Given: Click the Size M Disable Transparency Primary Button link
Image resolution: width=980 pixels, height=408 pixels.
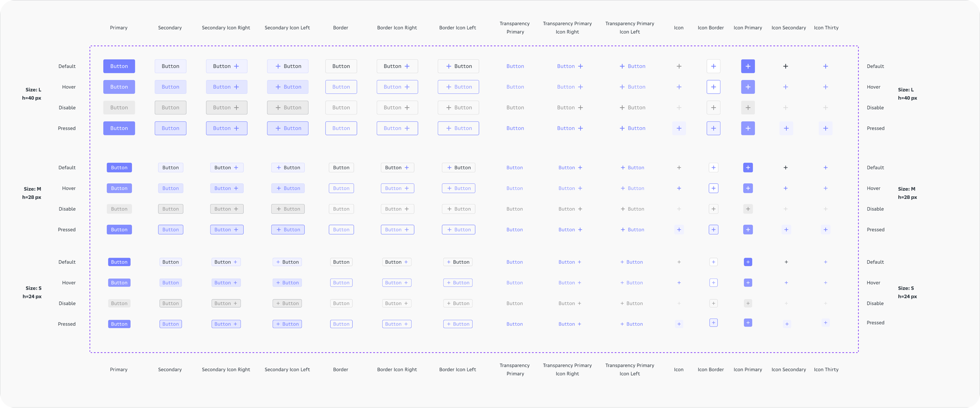Looking at the screenshot, I should (514, 209).
